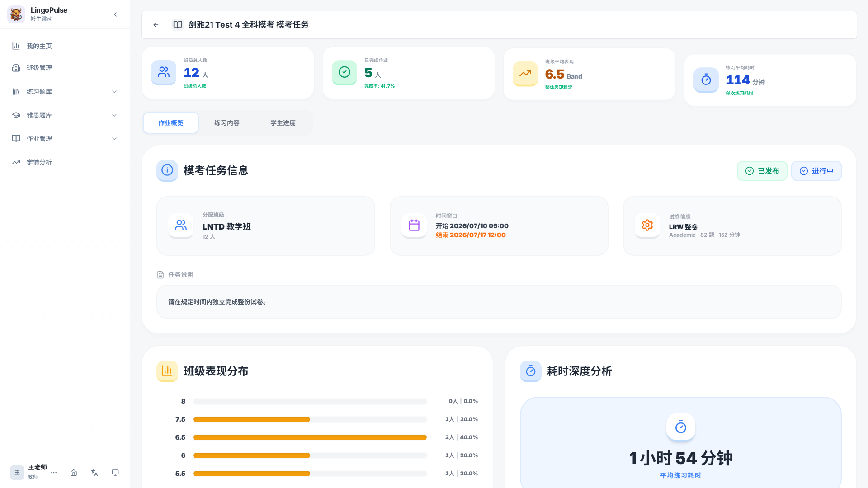Click the 王 user avatar

[x=17, y=473]
